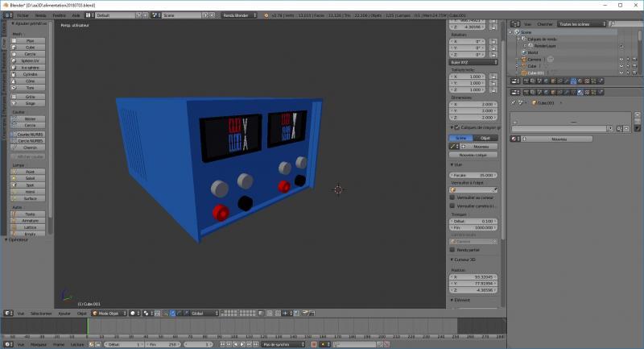Add a Soleil lamp object
This screenshot has height=349, width=644.
(30, 178)
